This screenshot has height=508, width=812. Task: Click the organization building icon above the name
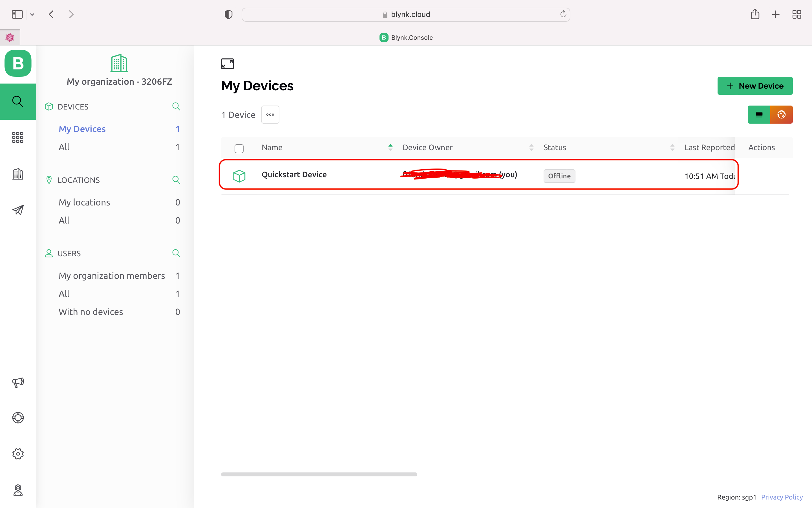click(119, 63)
